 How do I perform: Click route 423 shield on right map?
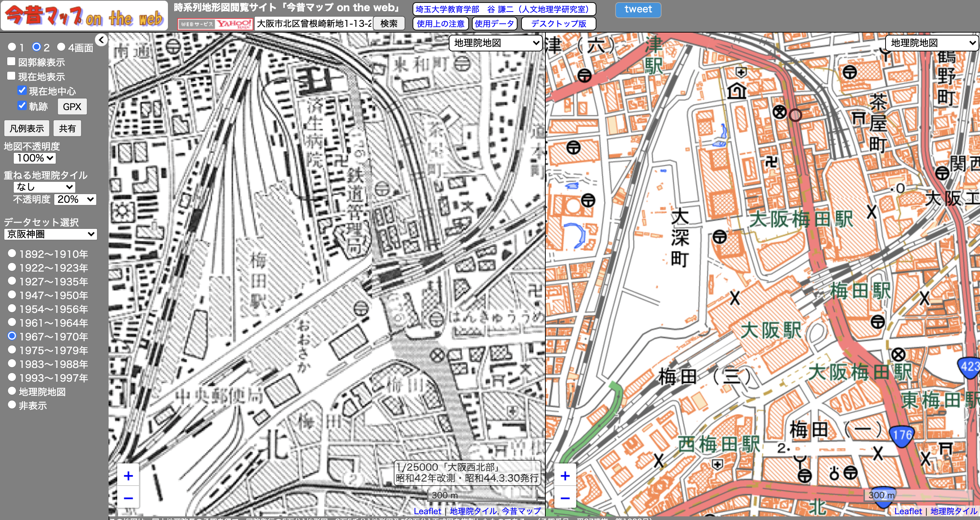pyautogui.click(x=970, y=367)
